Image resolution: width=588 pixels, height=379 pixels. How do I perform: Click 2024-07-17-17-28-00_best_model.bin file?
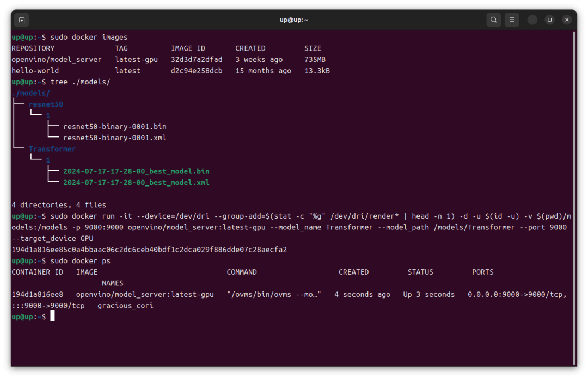(x=136, y=171)
